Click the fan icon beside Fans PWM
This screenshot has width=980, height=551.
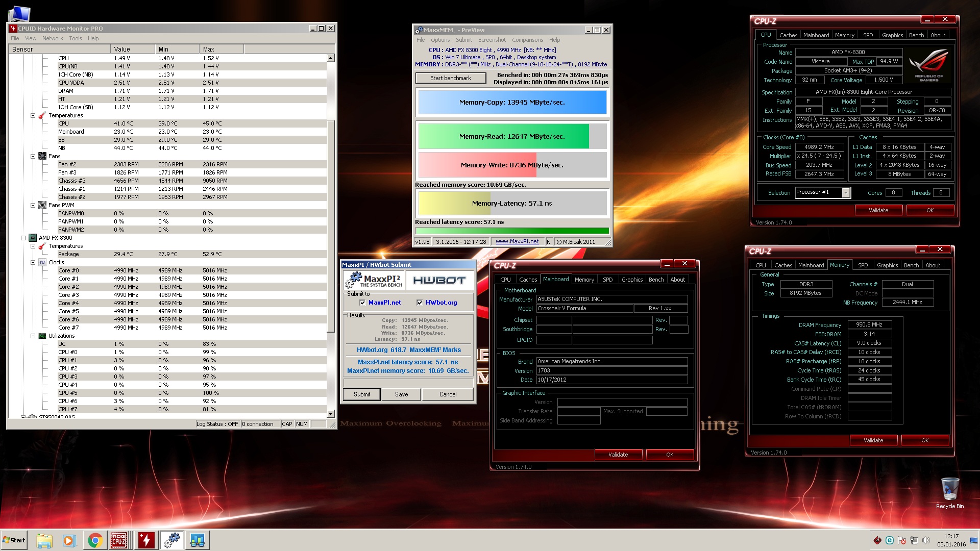pyautogui.click(x=42, y=205)
